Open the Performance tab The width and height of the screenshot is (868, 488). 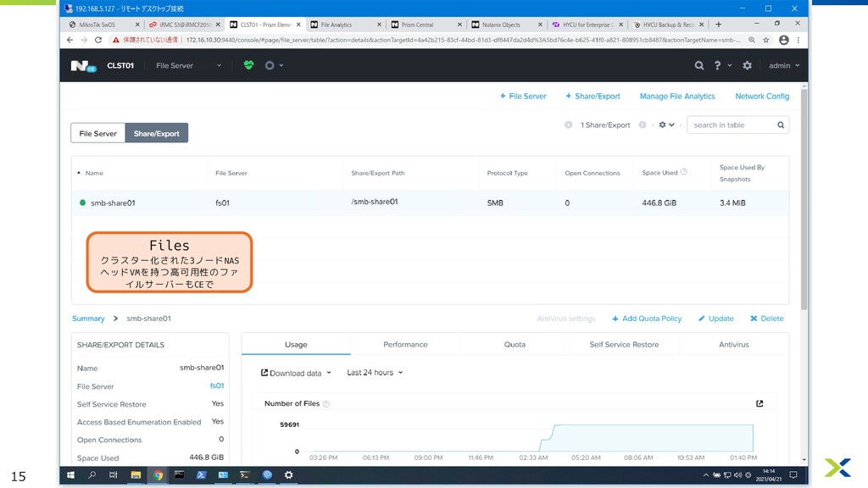405,344
